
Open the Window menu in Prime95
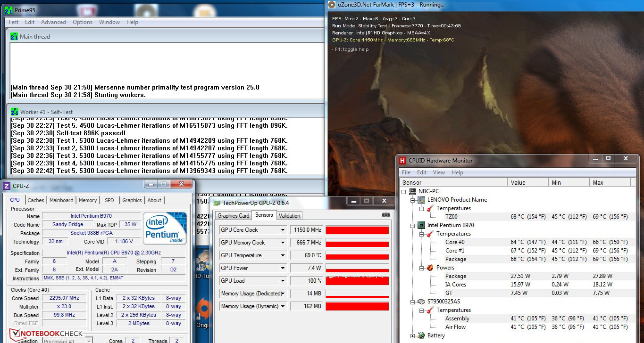[109, 22]
